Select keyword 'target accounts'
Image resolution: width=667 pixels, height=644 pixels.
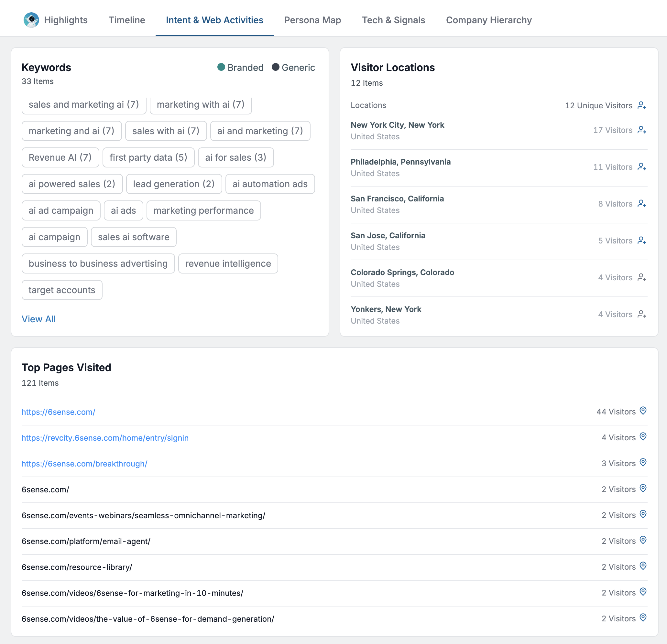point(62,290)
